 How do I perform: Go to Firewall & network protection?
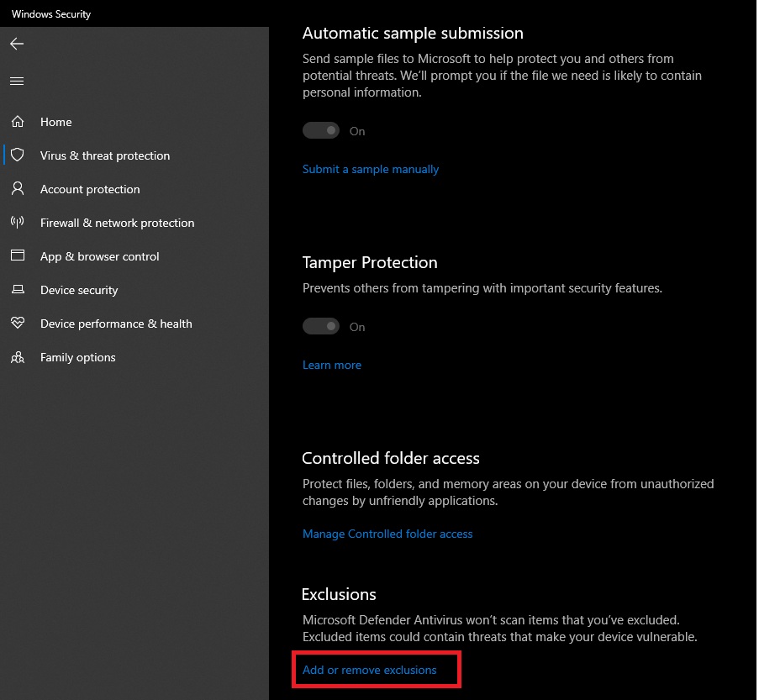(x=117, y=223)
